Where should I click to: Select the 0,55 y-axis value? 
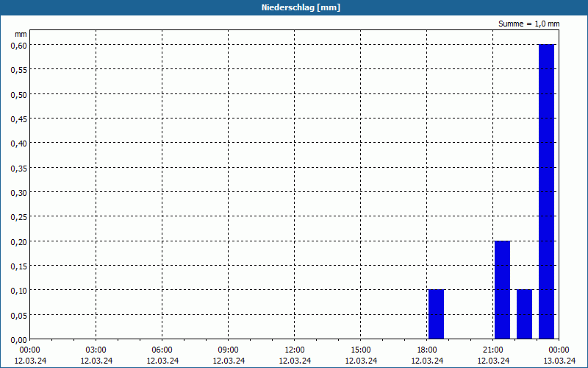(x=19, y=70)
